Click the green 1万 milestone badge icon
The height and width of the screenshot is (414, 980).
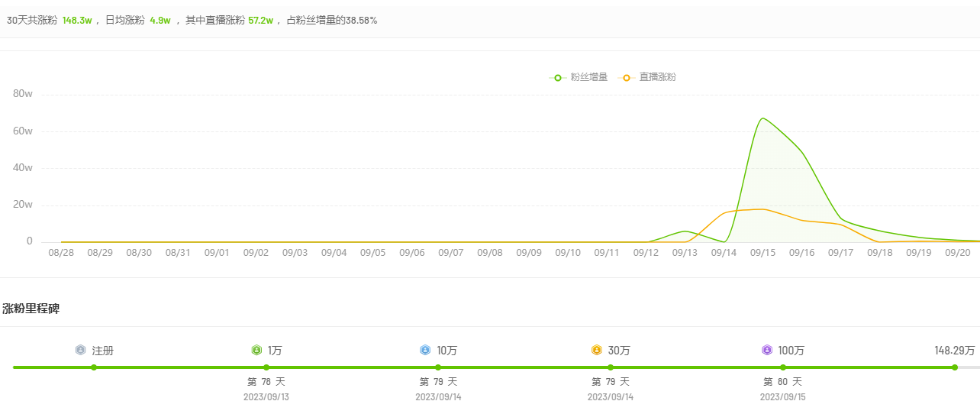[256, 351]
